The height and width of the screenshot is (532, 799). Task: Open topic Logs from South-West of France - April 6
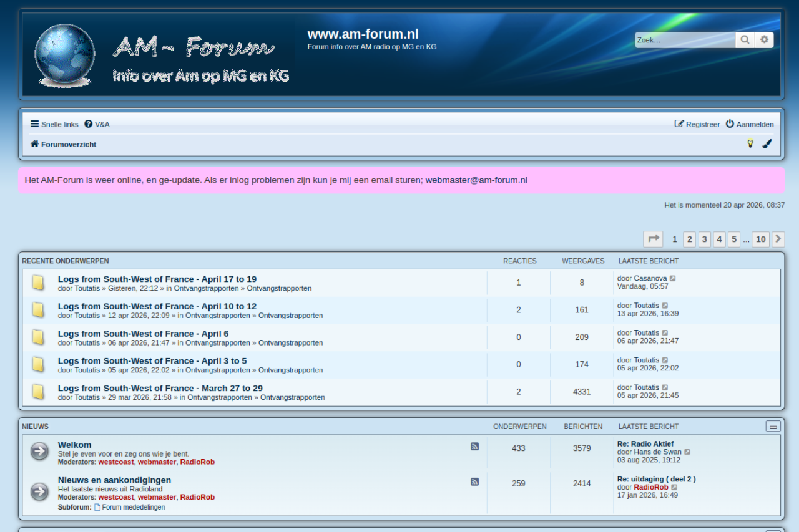[x=144, y=334]
